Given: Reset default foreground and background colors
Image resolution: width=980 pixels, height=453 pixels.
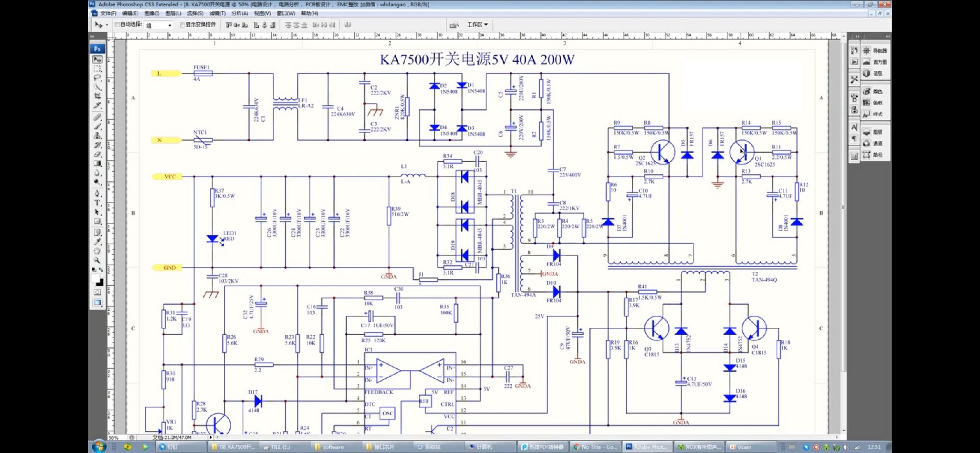Looking at the screenshot, I should tap(94, 270).
